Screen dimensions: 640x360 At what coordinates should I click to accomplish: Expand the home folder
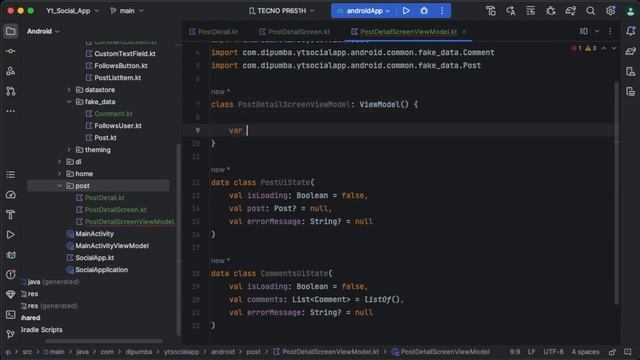(x=60, y=174)
